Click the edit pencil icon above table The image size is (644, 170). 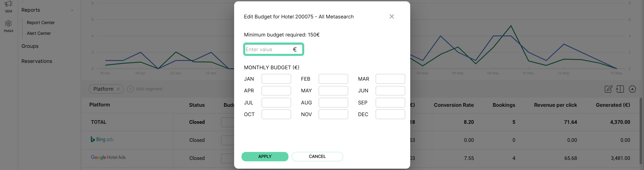(608, 89)
